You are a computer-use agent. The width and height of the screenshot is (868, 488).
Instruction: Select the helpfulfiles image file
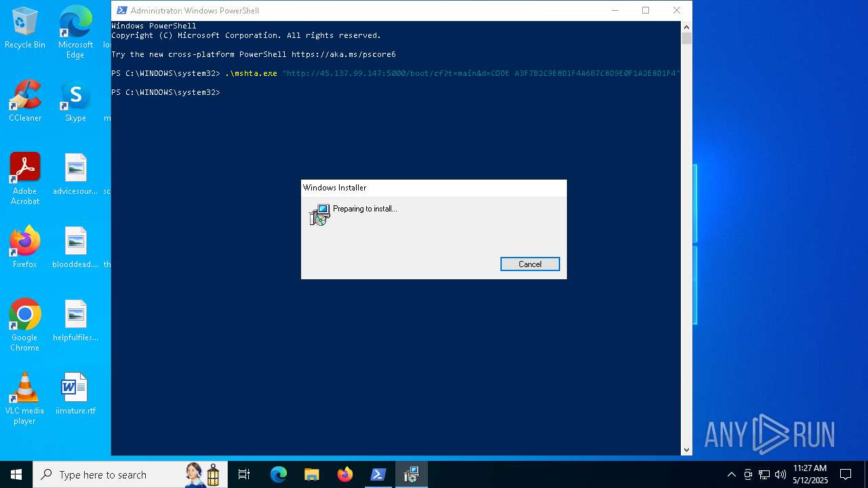75,321
